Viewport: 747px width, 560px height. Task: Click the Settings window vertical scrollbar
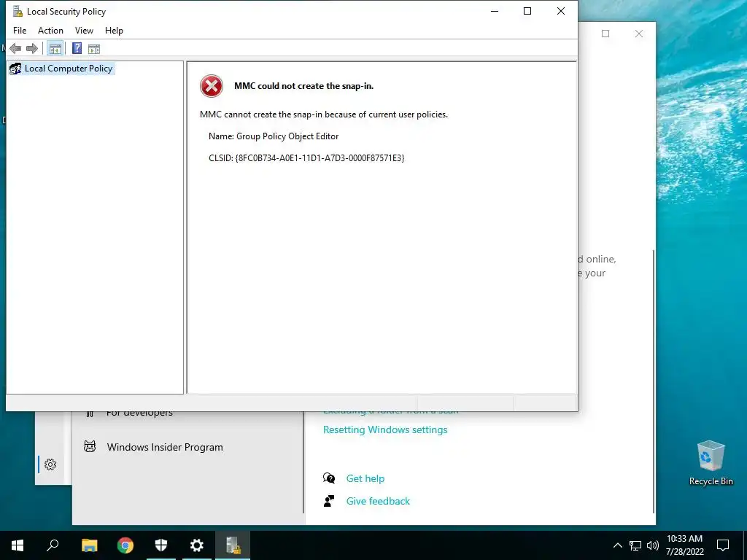pyautogui.click(x=654, y=381)
